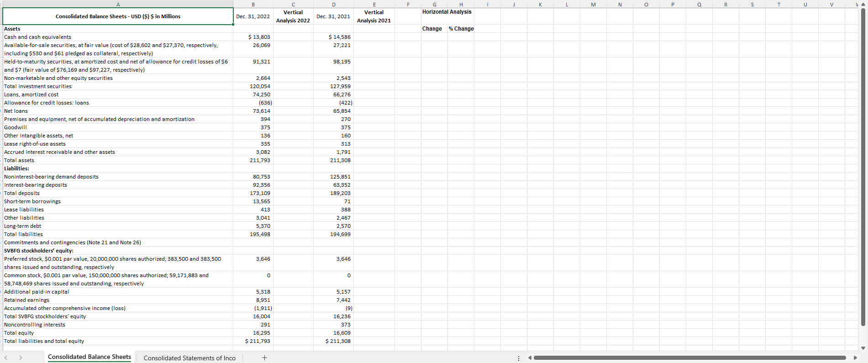Select the Goodwill label cell
Screen dimensions: 868x363
coord(118,127)
